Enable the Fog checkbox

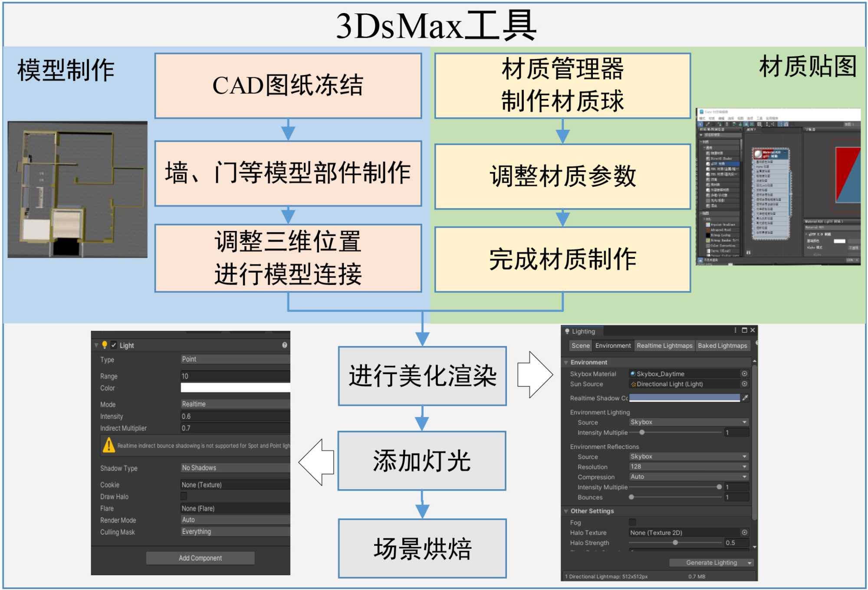(x=632, y=522)
